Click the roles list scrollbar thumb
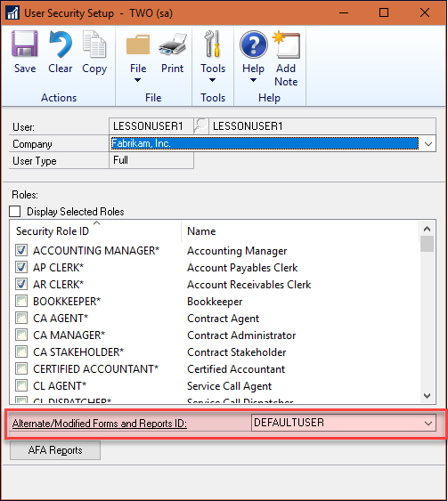 tap(427, 244)
